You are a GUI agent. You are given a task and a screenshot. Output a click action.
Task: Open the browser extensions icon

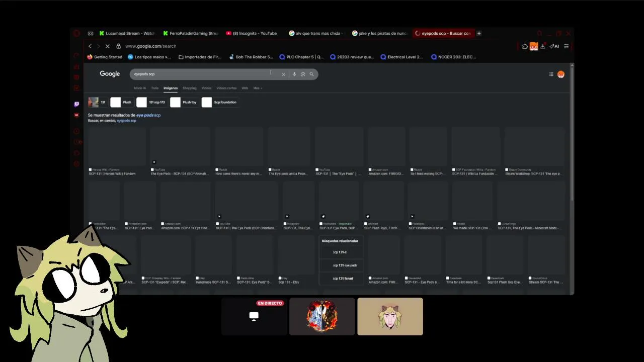(525, 46)
